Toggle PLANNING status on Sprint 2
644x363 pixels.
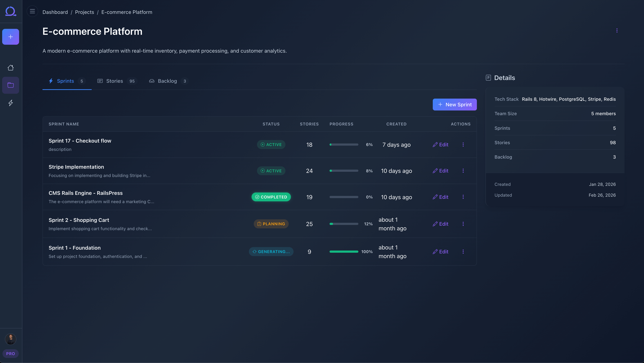(x=271, y=224)
